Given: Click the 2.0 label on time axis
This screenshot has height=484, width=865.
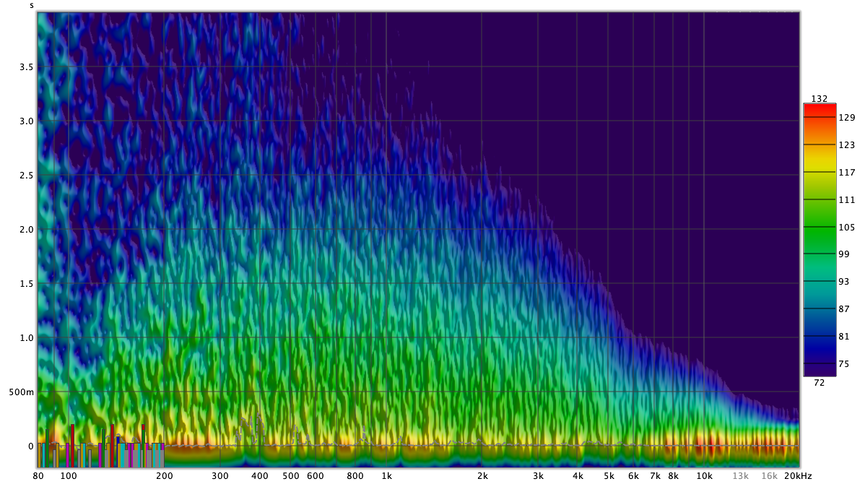Looking at the screenshot, I should (26, 230).
